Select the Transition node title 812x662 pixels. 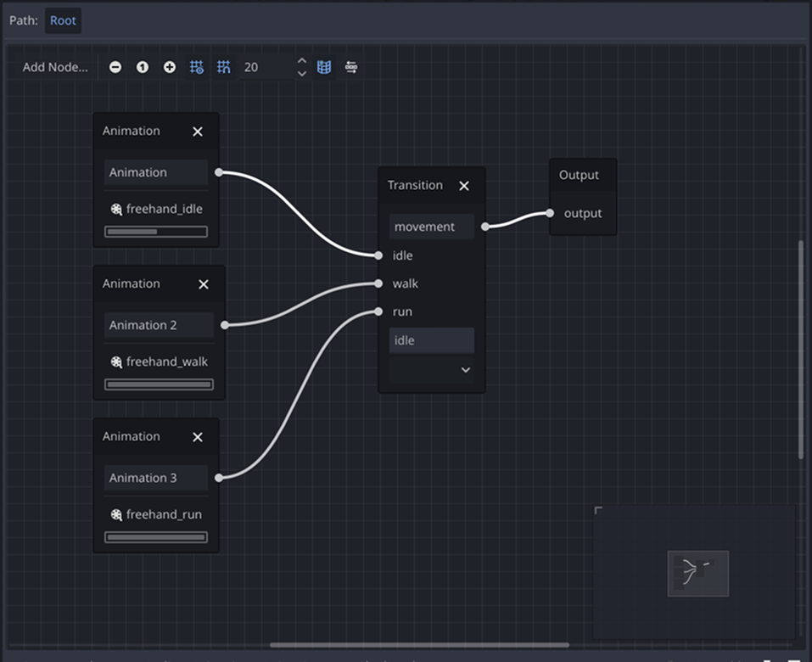click(415, 185)
